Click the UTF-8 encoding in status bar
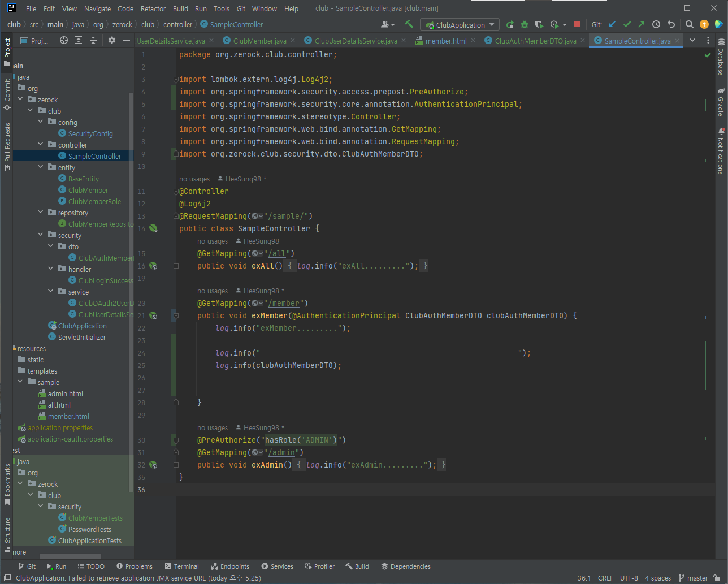 (629, 578)
